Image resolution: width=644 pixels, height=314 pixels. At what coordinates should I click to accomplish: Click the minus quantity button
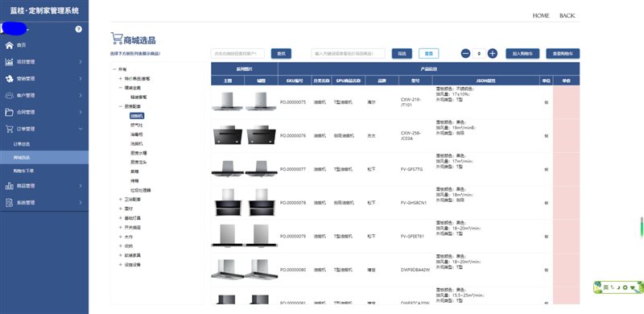[465, 53]
